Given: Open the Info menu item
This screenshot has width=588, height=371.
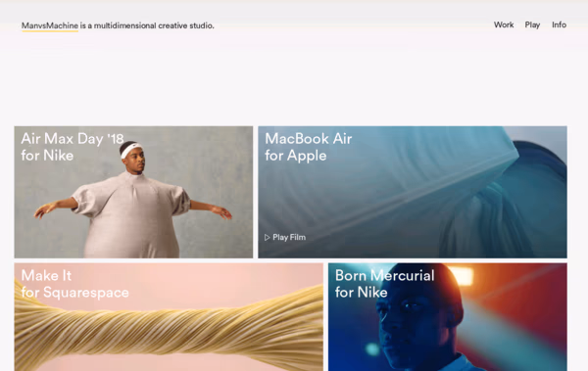Looking at the screenshot, I should pos(559,24).
